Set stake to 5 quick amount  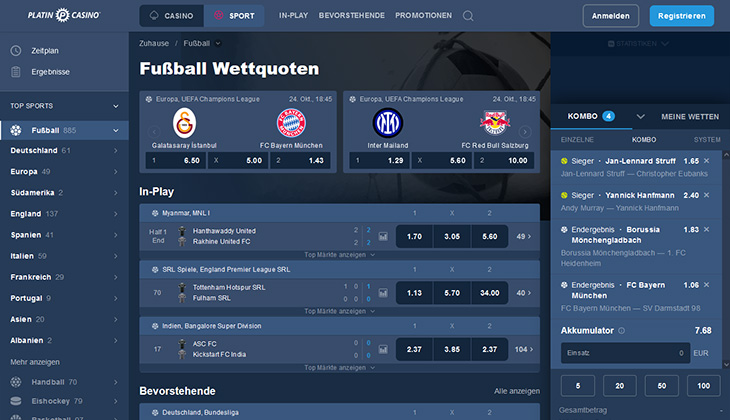[x=578, y=386]
